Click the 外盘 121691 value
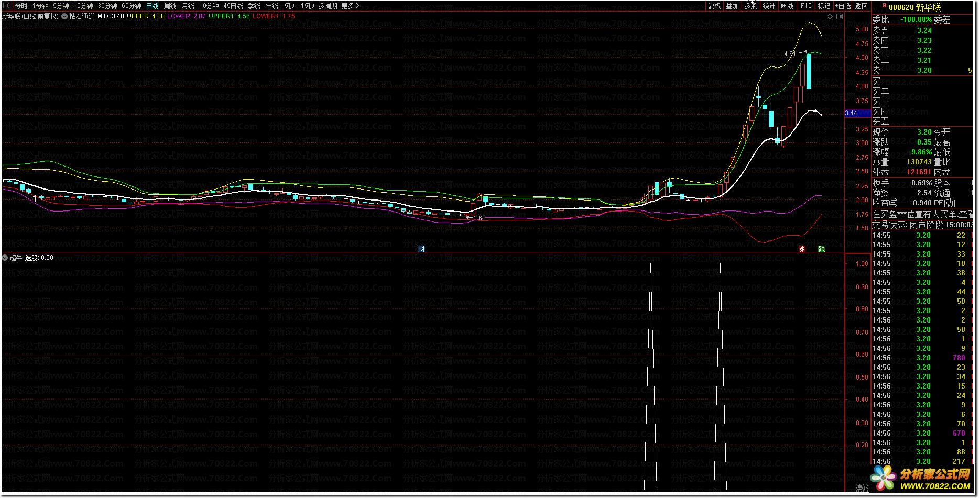This screenshot has height=499, width=980. tap(919, 172)
